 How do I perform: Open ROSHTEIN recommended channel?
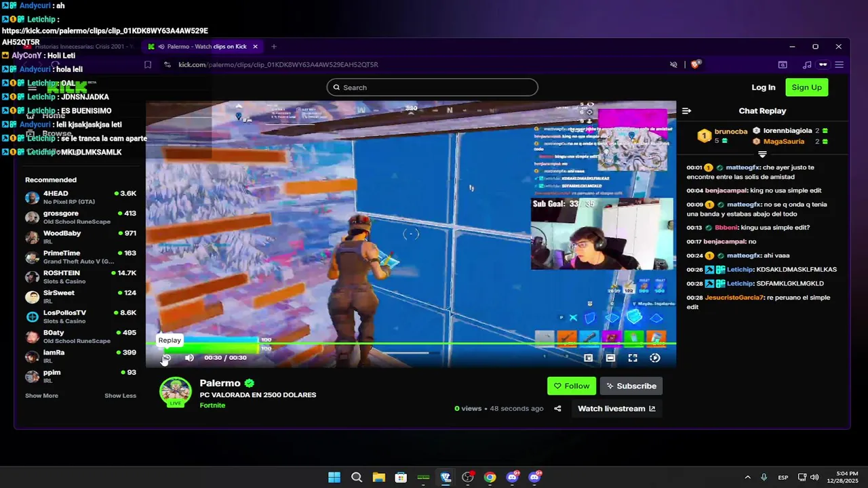click(x=81, y=277)
